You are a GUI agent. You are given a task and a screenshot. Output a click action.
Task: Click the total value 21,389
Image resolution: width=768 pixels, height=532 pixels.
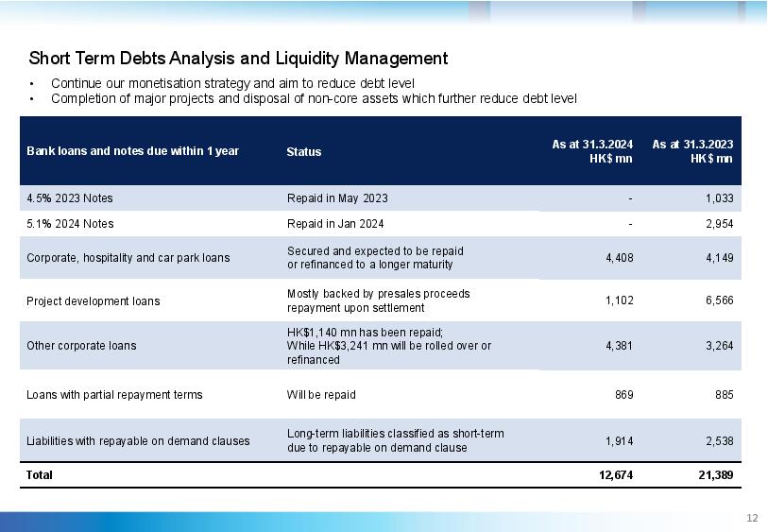coord(716,474)
